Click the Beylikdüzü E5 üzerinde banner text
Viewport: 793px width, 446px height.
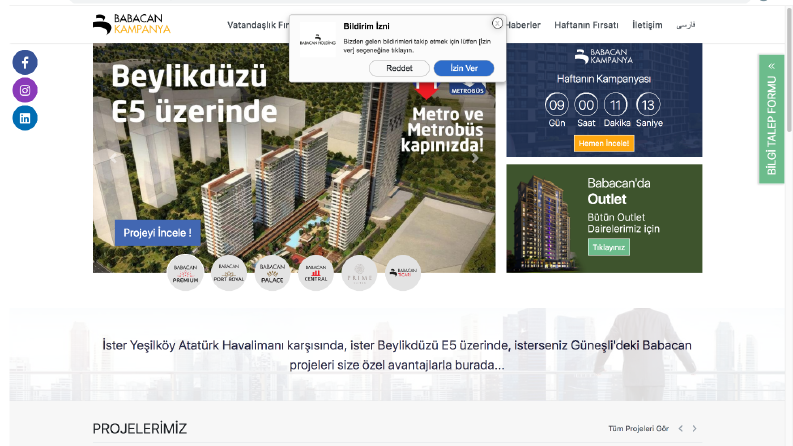[x=194, y=94]
